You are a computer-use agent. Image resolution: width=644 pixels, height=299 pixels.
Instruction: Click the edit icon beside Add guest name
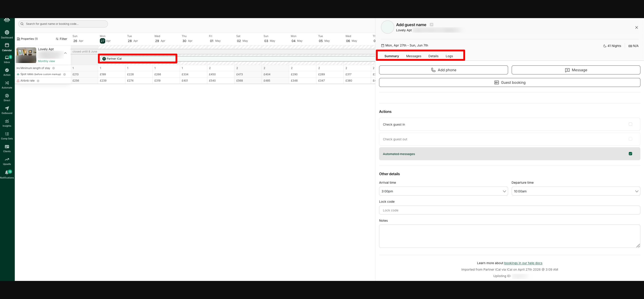432,25
